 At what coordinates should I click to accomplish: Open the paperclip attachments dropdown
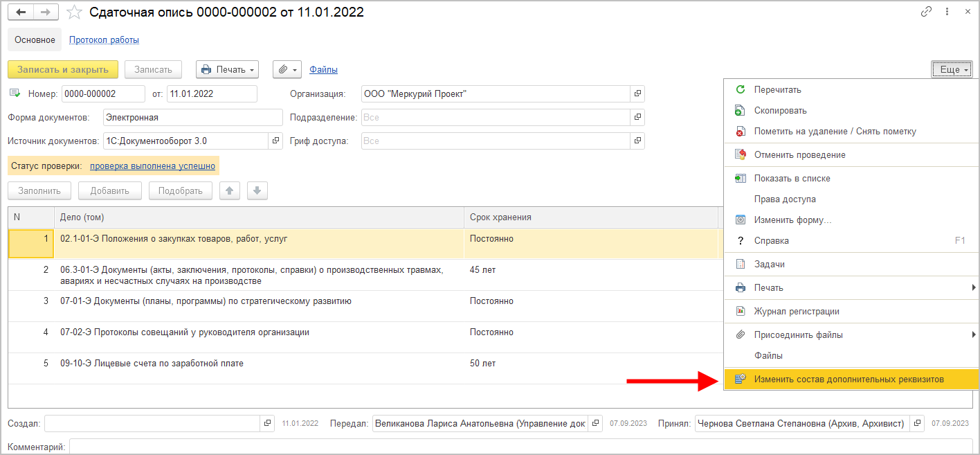287,69
